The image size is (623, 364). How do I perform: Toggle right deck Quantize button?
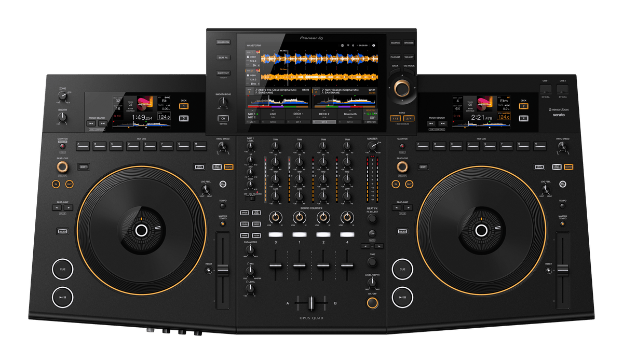point(402,147)
